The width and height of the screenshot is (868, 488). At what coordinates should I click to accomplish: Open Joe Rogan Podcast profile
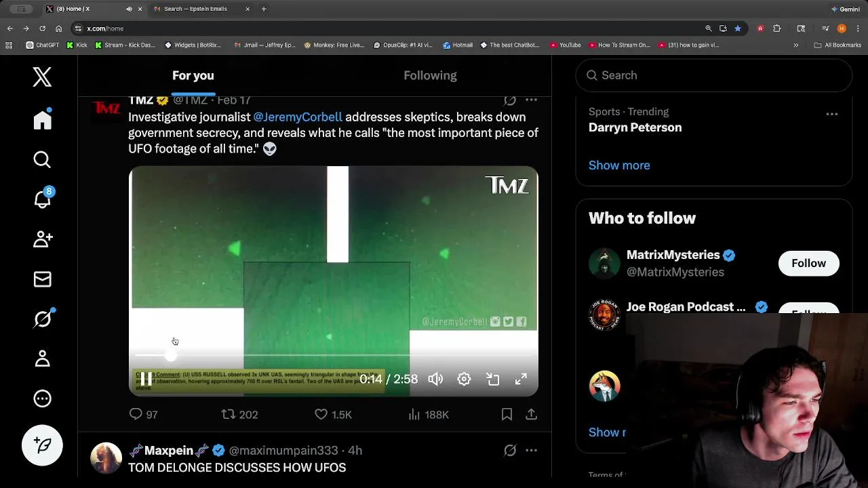[x=686, y=307]
